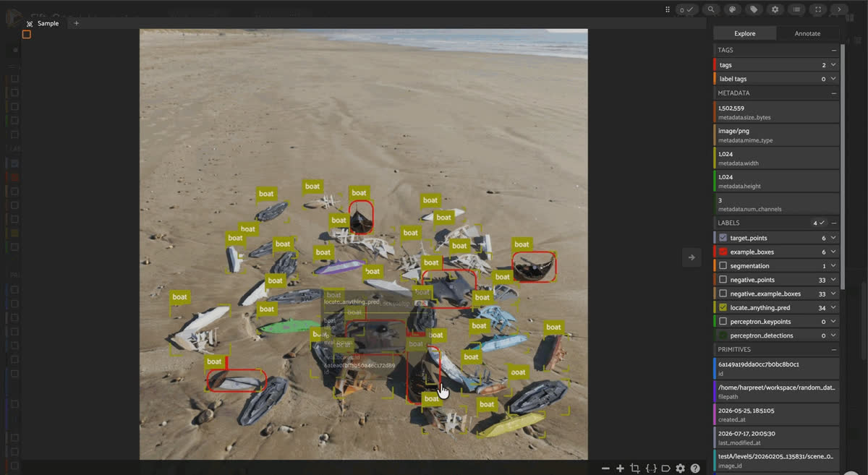Add a new panel with plus icon
Screen dimensions: 868x475
(x=77, y=23)
